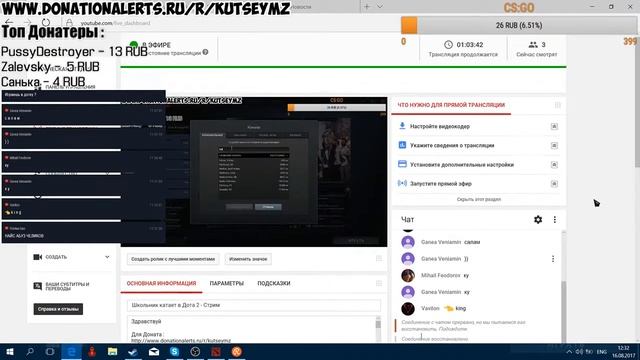Open ВАШИ СУБТИТРЫ И ПЕРЕВОДЫ in sidebar

tap(67, 286)
